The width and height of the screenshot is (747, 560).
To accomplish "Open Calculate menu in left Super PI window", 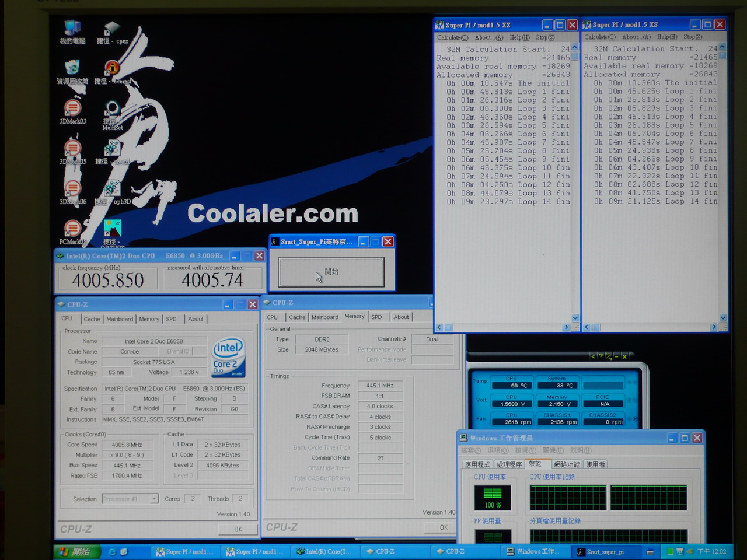I will pyautogui.click(x=452, y=37).
